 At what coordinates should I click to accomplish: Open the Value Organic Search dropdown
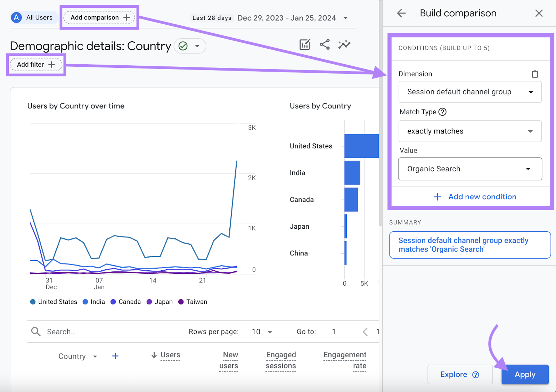point(470,169)
